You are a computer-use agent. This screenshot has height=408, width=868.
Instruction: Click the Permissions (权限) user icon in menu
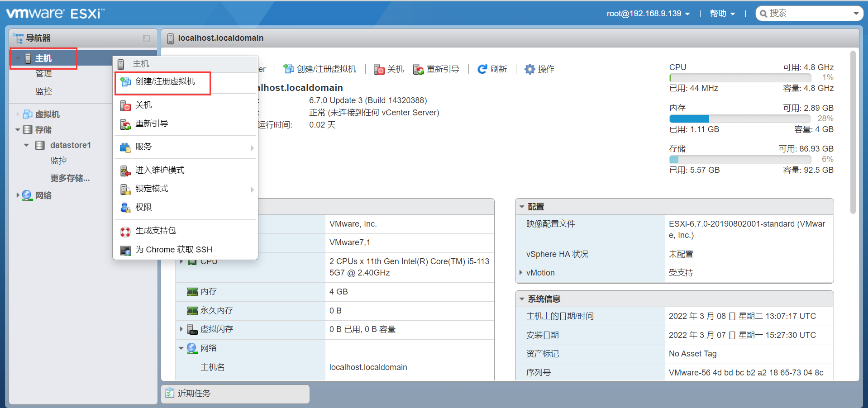(x=125, y=208)
